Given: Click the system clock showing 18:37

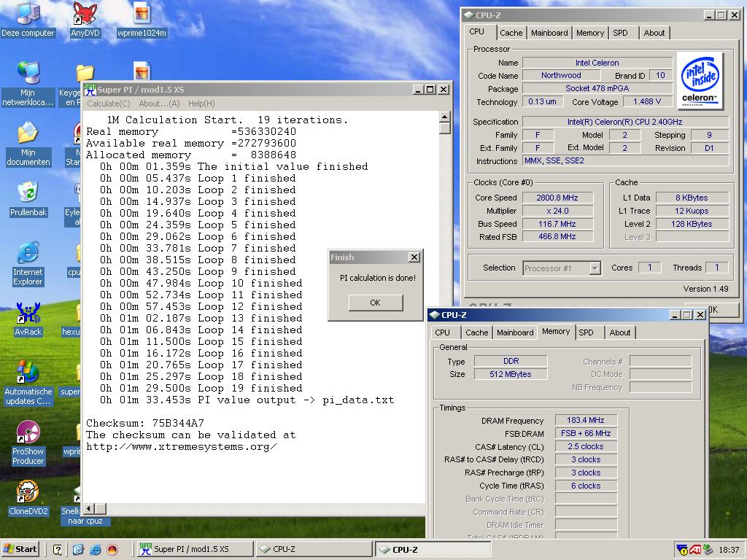Looking at the screenshot, I should pos(729,550).
